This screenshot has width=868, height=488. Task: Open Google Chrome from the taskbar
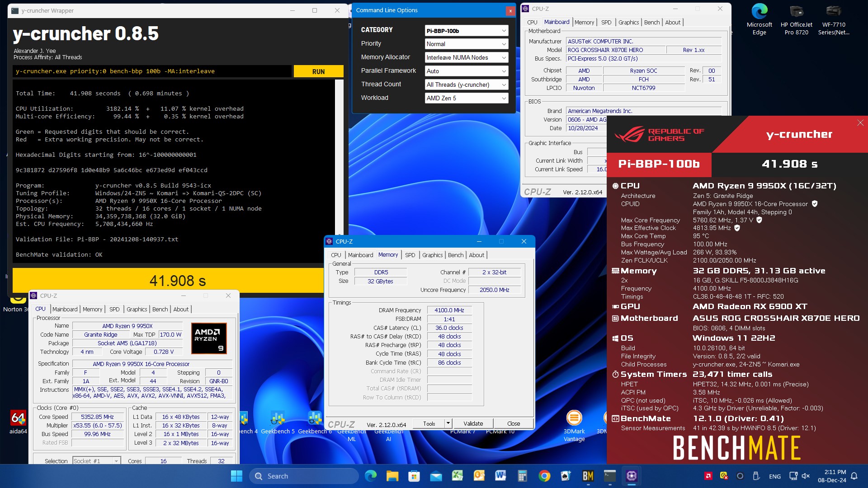pyautogui.click(x=544, y=476)
